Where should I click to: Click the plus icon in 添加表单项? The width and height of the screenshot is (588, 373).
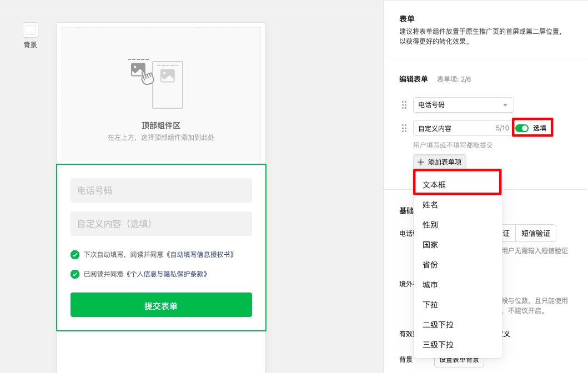pyautogui.click(x=421, y=162)
